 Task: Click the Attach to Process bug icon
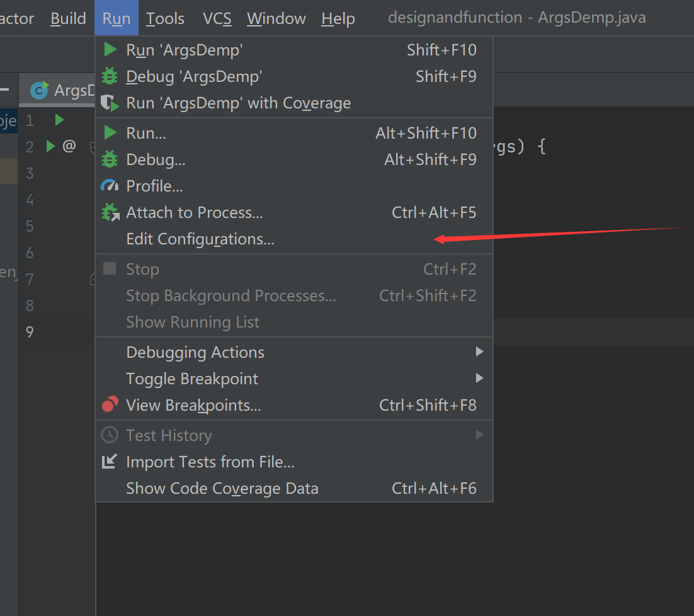(x=110, y=212)
